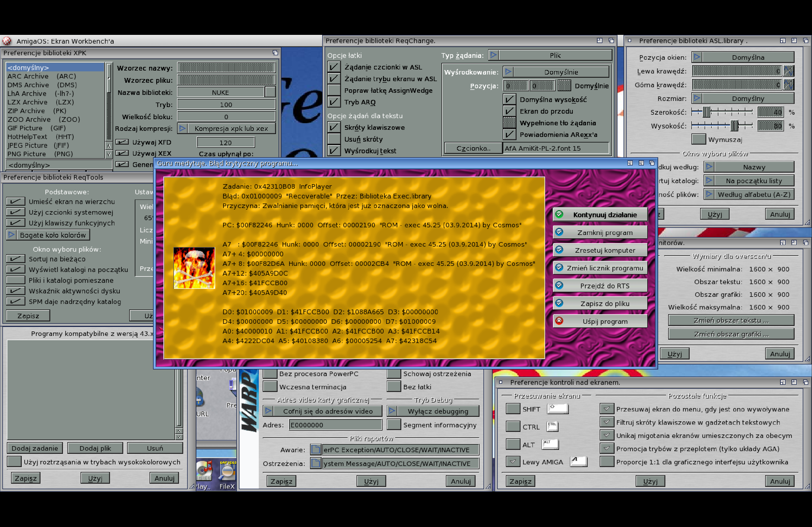The height and width of the screenshot is (527, 812).
Task: Enable Żądanie czcionki w ASL checkbox
Action: [x=334, y=67]
